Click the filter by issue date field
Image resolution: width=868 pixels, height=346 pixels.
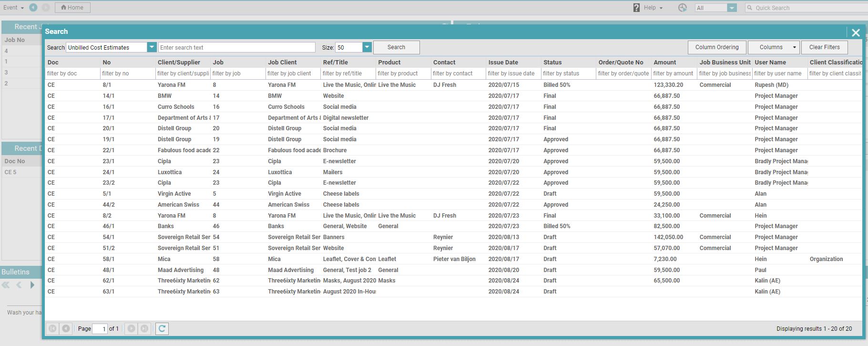click(513, 73)
